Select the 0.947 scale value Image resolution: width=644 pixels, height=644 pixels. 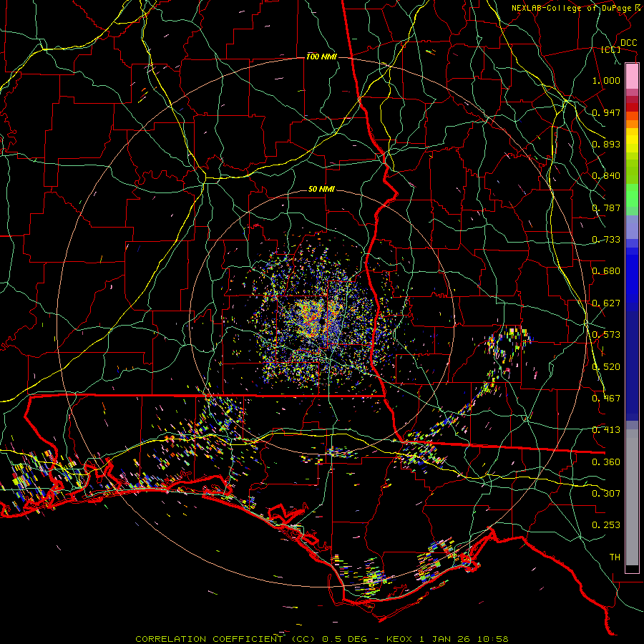pyautogui.click(x=606, y=112)
